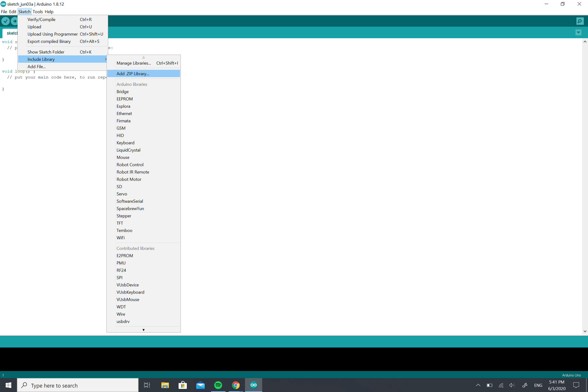588x392 pixels.
Task: Click the Verify checkmark toolbar icon
Action: pos(5,21)
